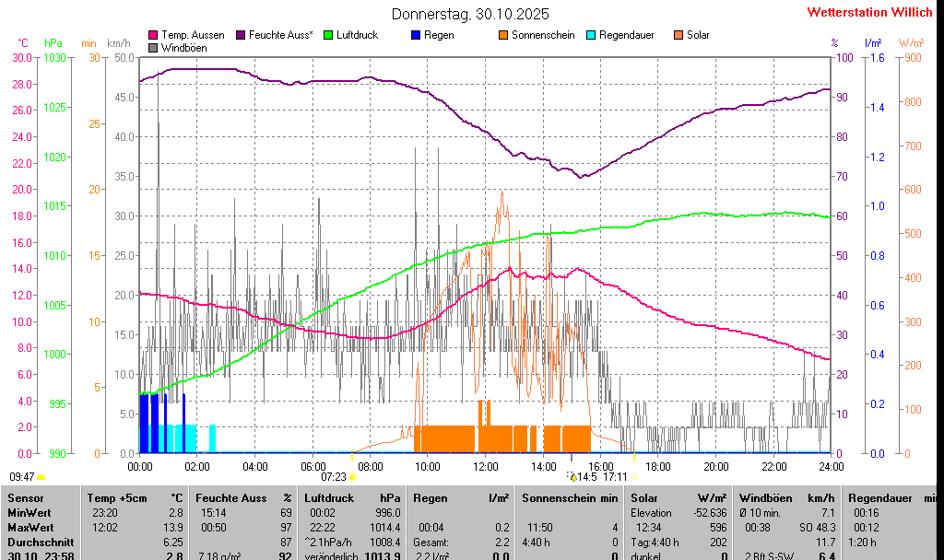Image resolution: width=944 pixels, height=560 pixels.
Task: Open the Wetterstation Willich link
Action: coord(869,13)
